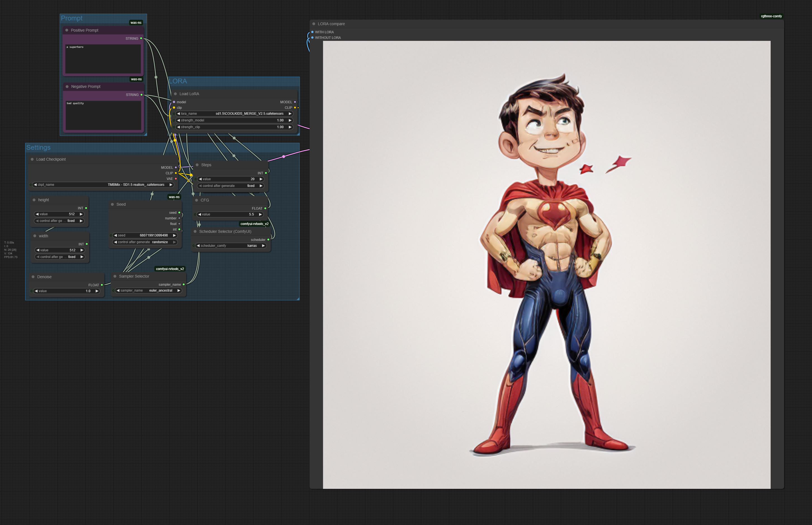
Task: Click the rgthree-comfy badge above LORA compare
Action: coord(771,16)
